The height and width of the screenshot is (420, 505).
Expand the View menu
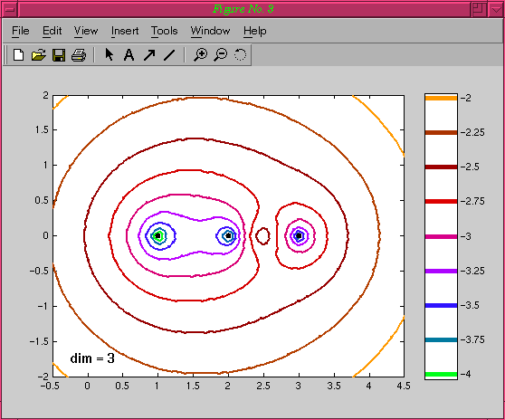point(86,31)
